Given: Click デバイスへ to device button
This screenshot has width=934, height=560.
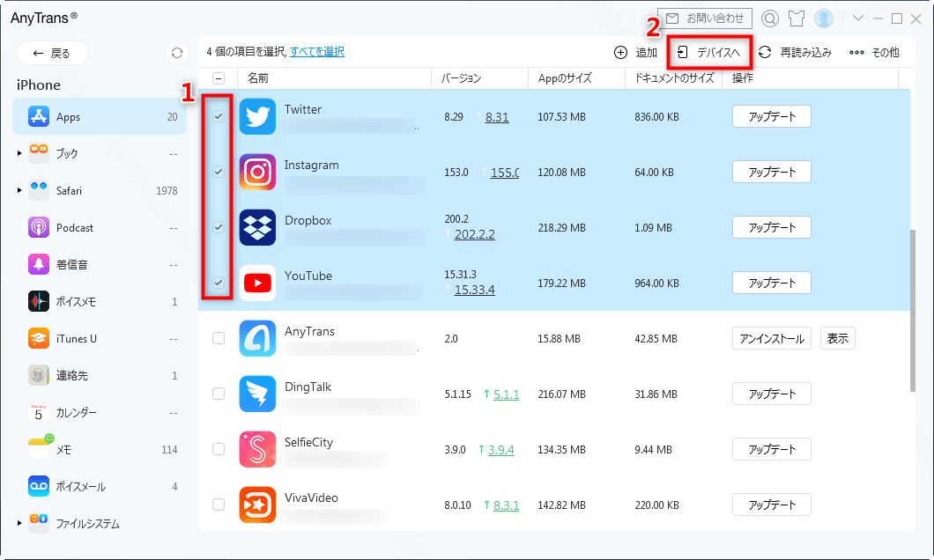Looking at the screenshot, I should pyautogui.click(x=709, y=52).
